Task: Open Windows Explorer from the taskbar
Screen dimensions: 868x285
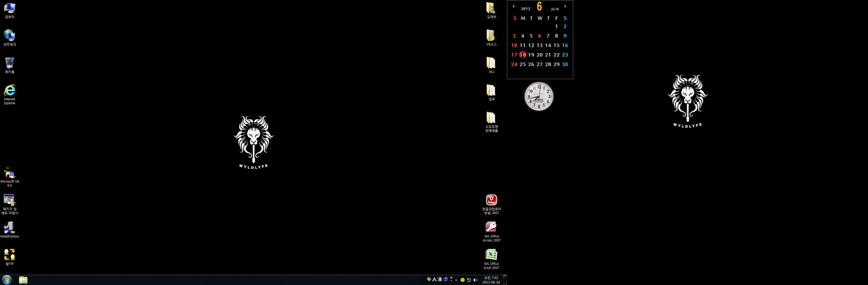Action: [x=23, y=280]
